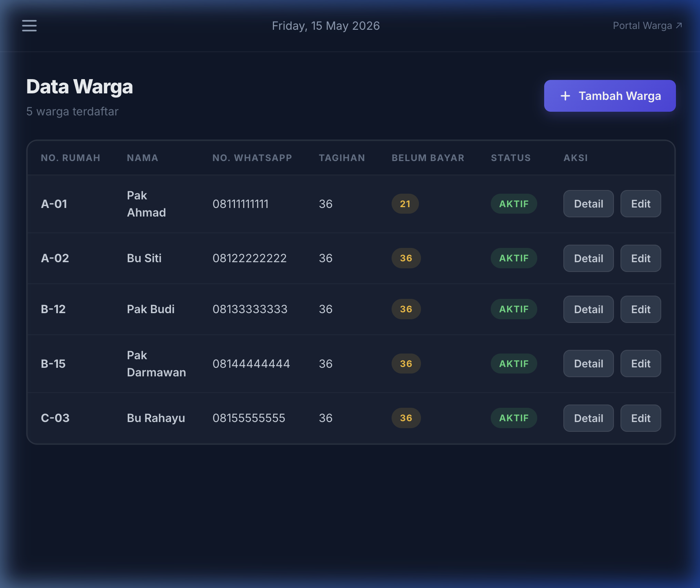Click the unpaid badge showing 21

pyautogui.click(x=405, y=204)
